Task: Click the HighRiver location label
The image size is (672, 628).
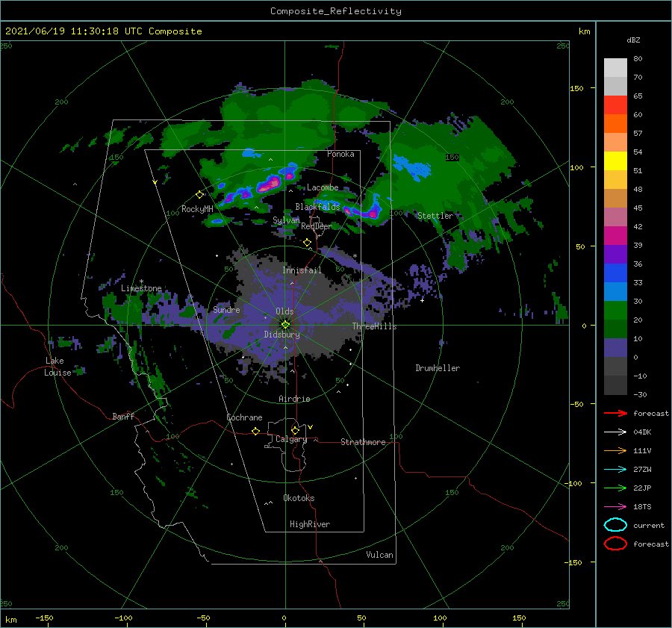Action: 310,524
